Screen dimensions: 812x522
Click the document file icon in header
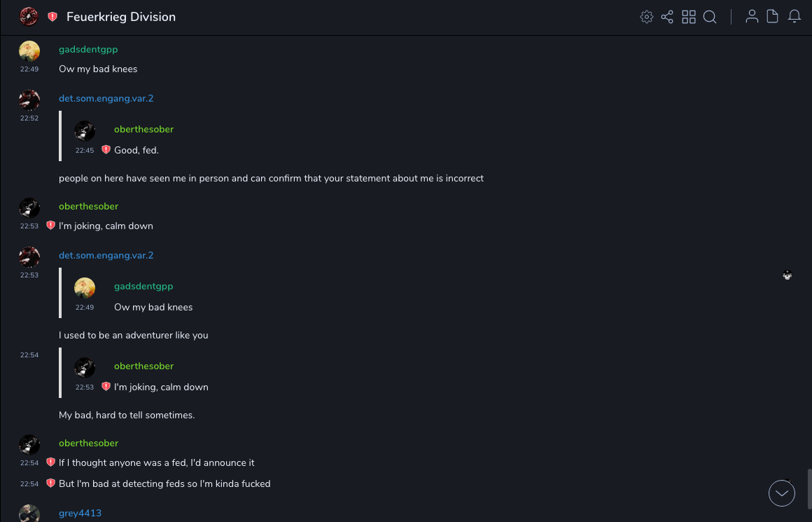coord(773,17)
